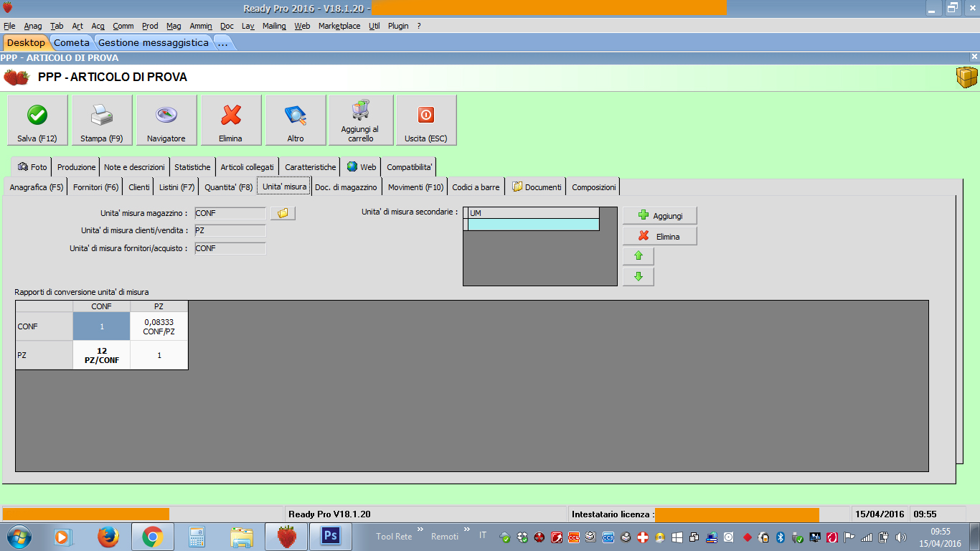Switch to the Cometa tab
980x551 pixels.
pyautogui.click(x=72, y=42)
